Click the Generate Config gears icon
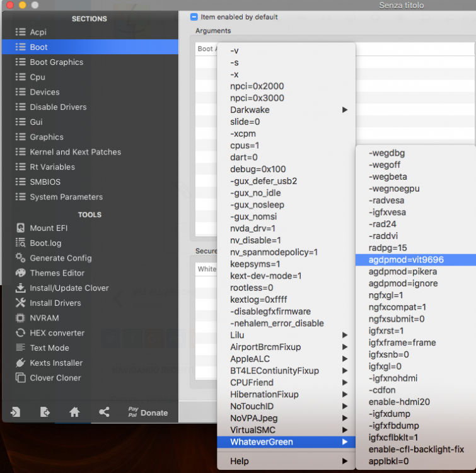 [x=20, y=257]
